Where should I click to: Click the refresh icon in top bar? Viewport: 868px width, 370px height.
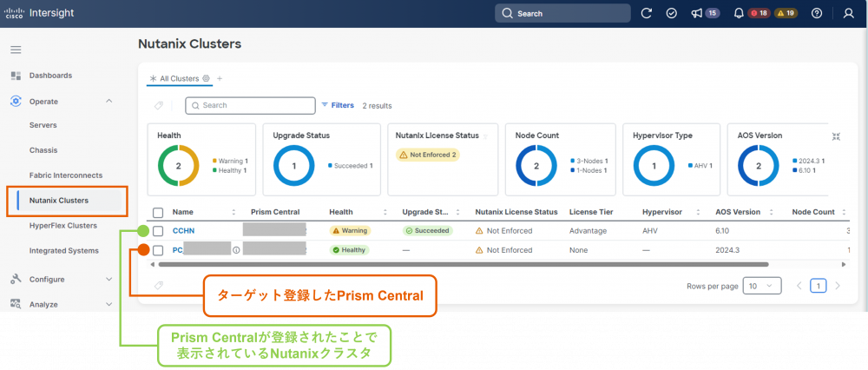(x=646, y=13)
